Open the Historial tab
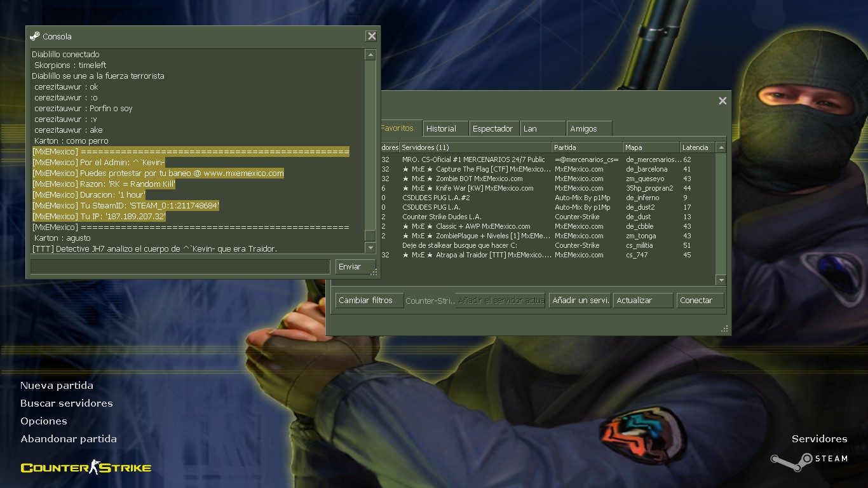 (445, 128)
